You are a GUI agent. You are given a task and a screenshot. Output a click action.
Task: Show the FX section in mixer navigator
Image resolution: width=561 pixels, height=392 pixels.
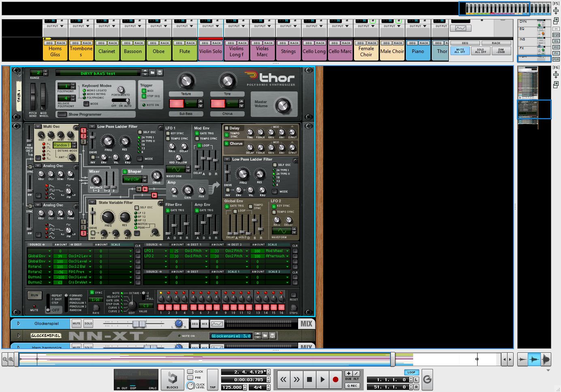522,48
